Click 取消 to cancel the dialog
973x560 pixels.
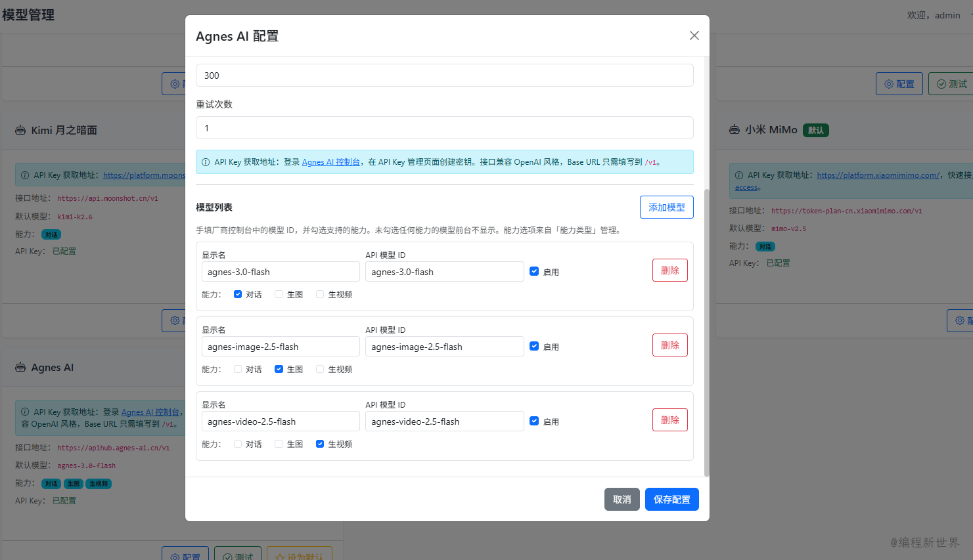[x=622, y=500]
